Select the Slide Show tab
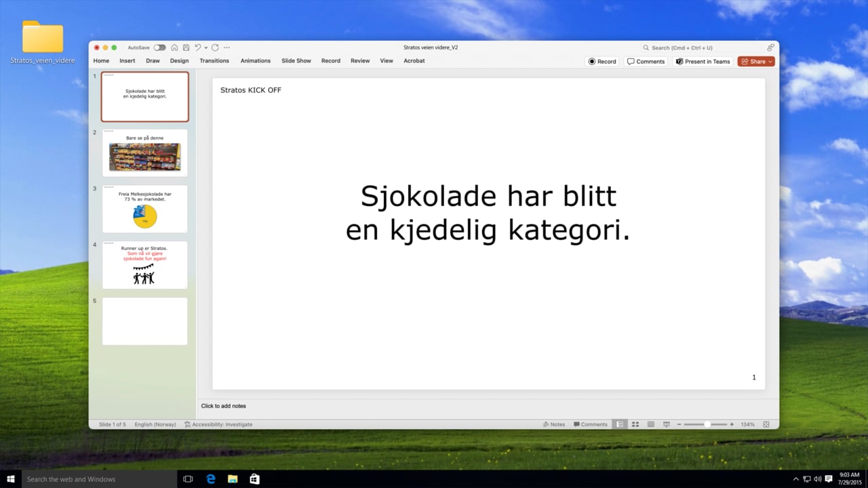The image size is (868, 488). coord(296,61)
